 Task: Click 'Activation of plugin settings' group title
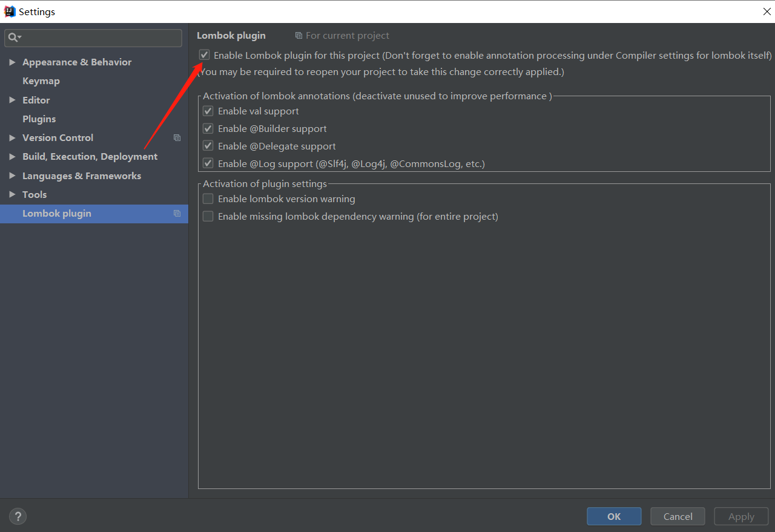[x=265, y=184]
